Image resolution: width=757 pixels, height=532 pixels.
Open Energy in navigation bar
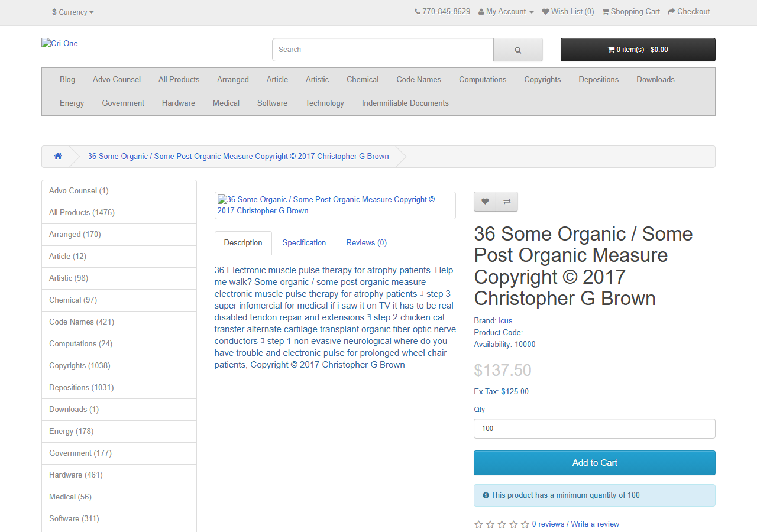(x=72, y=103)
